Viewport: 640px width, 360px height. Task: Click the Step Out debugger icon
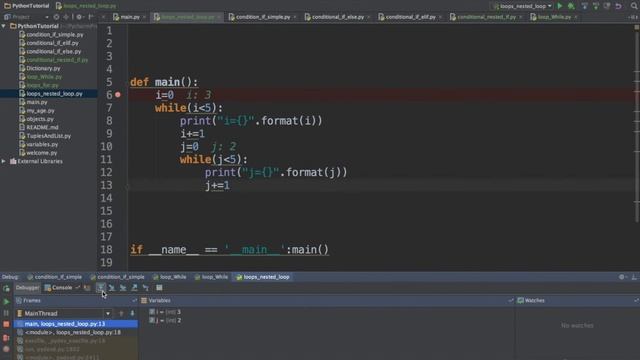pos(134,288)
